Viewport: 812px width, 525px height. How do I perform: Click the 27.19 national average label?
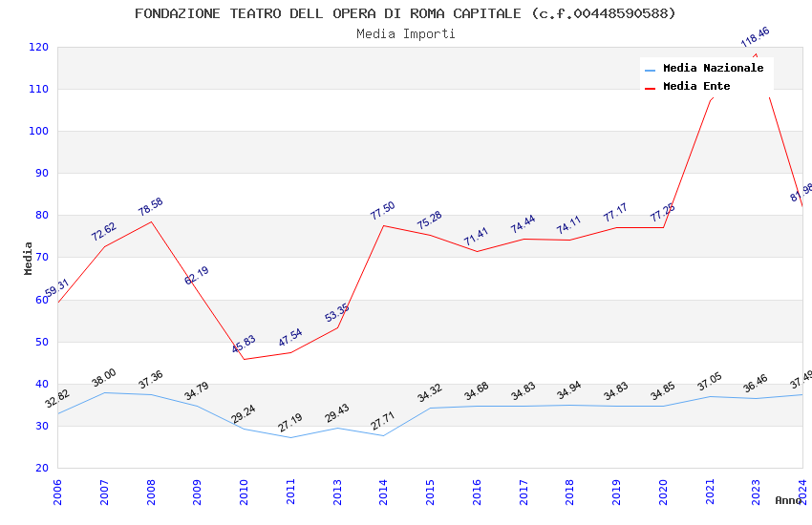tap(290, 423)
